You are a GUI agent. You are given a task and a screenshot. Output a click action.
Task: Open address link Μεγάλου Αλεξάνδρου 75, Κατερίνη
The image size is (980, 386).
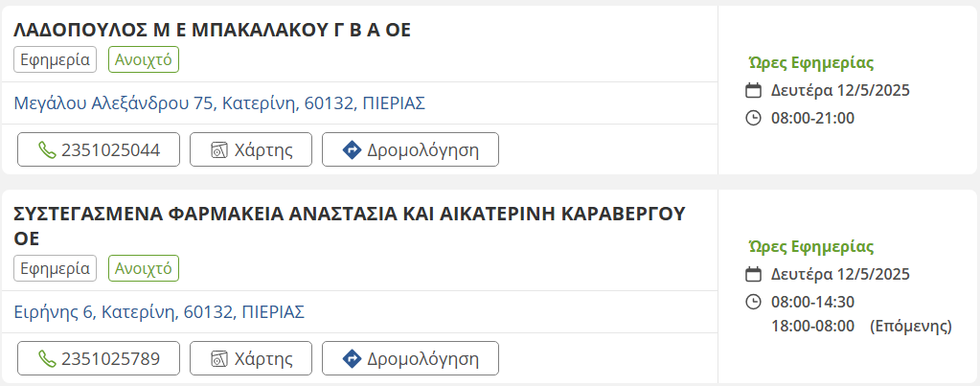click(219, 102)
